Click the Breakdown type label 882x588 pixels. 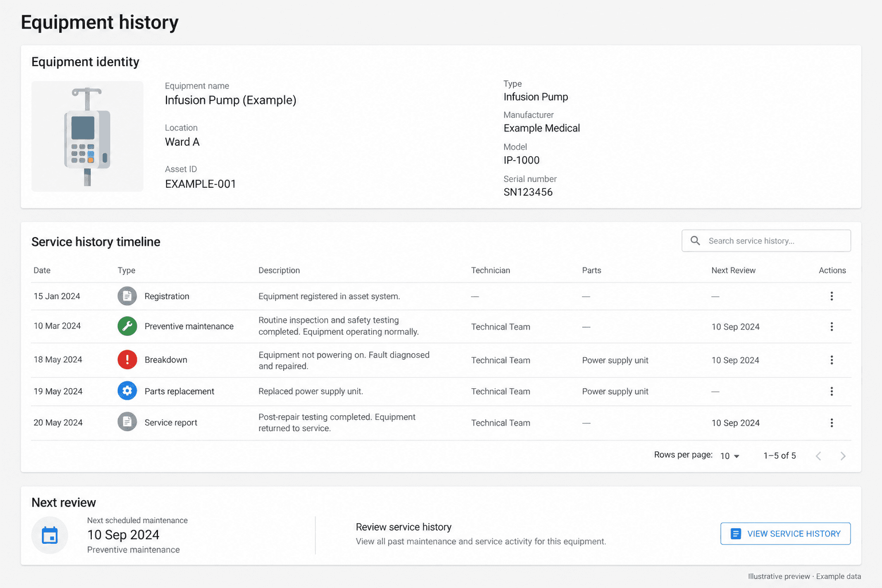pyautogui.click(x=166, y=359)
